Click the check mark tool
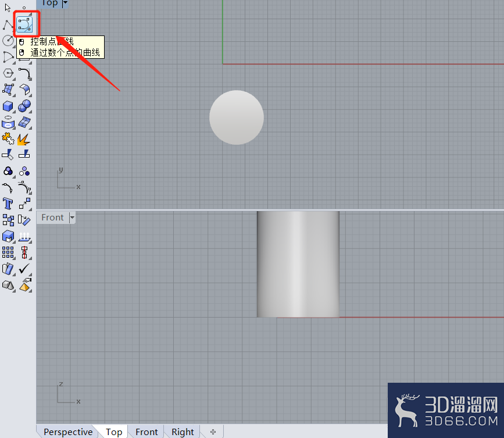Screen dimensions: 504x438 (x=24, y=269)
